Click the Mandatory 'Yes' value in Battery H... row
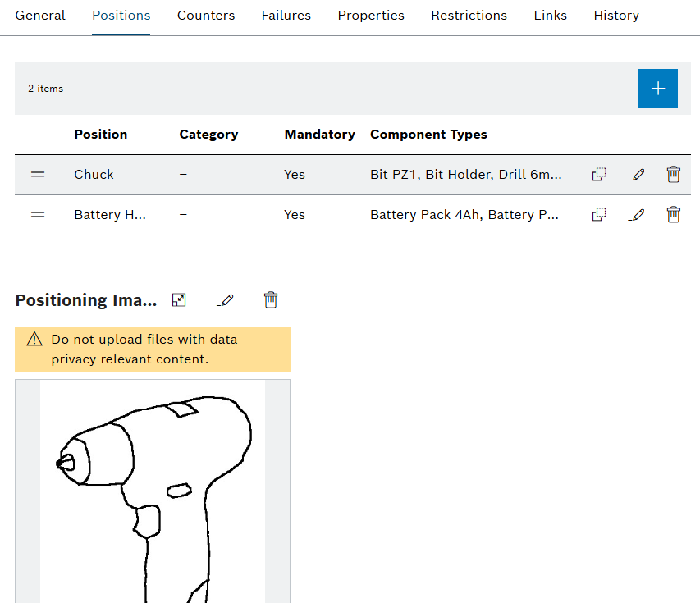This screenshot has height=603, width=700. point(295,215)
